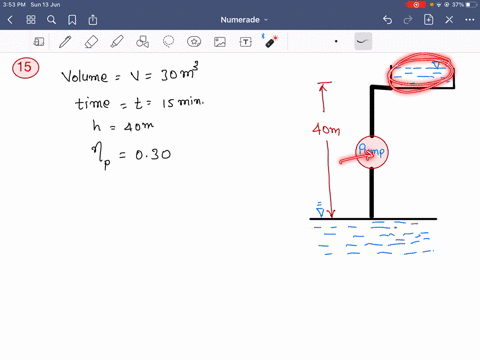Tap the 'time = t = 15 min.' line

point(139,103)
